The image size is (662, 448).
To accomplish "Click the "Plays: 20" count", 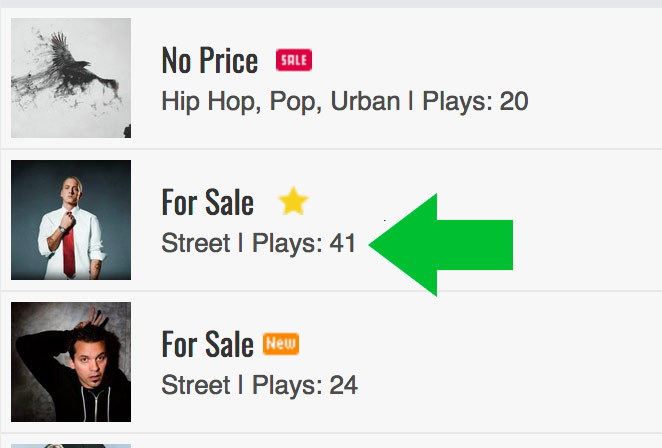I will pyautogui.click(x=475, y=101).
